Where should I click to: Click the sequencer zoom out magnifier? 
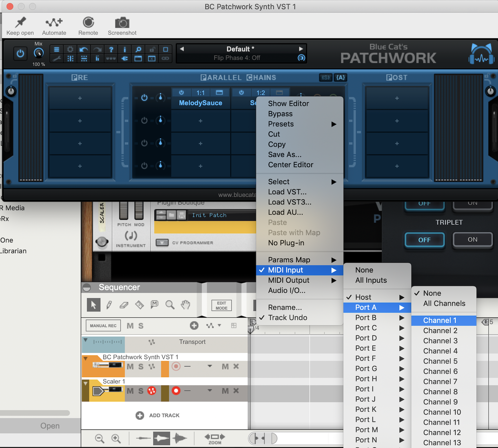click(100, 438)
